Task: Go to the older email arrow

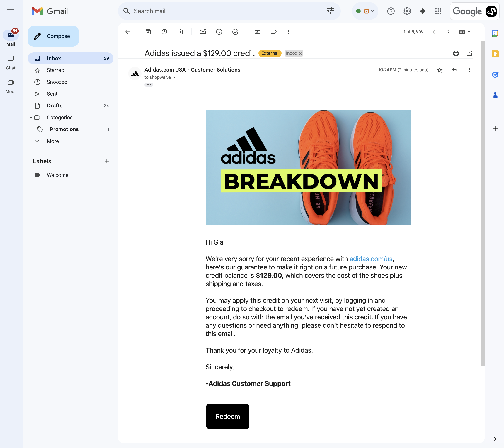Action: 449,32
